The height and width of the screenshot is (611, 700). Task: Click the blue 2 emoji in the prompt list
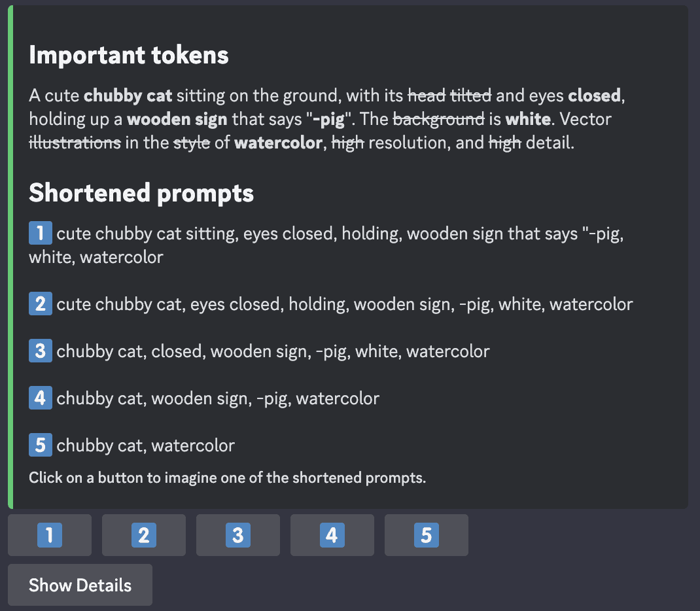41,304
